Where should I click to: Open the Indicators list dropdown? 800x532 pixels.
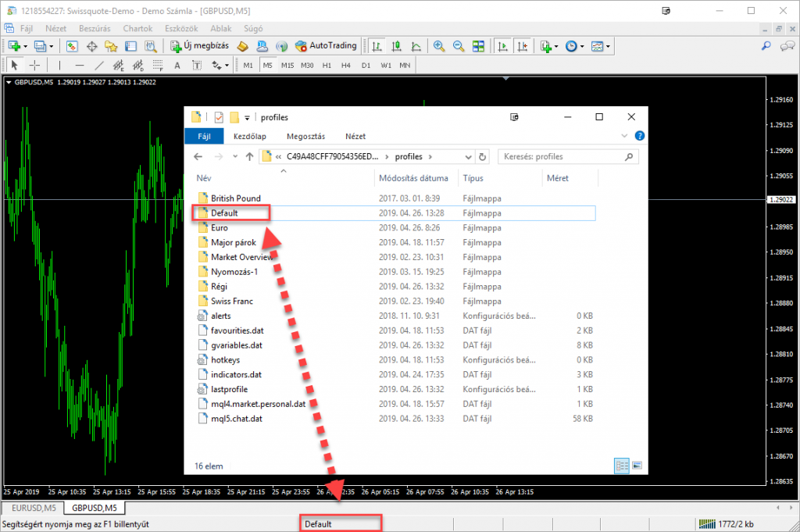556,47
